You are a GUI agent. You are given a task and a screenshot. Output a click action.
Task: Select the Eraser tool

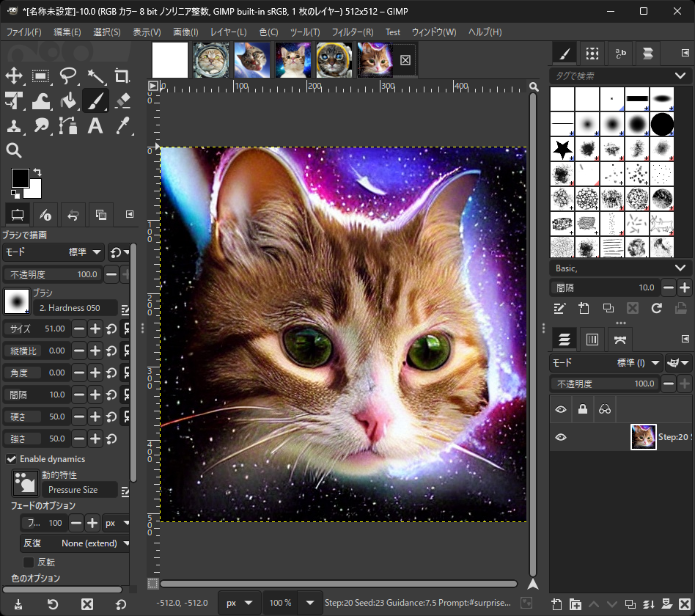point(122,100)
